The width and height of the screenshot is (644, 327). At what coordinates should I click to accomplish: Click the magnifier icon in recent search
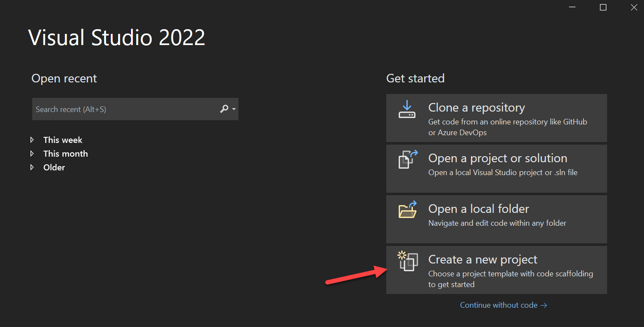point(224,109)
